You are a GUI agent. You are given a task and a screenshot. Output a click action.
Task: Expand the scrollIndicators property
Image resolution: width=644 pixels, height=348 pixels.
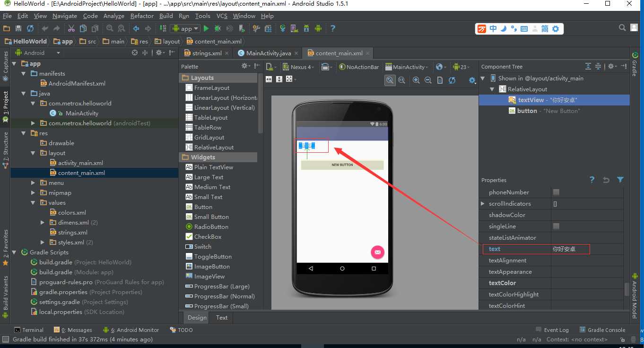coord(483,203)
